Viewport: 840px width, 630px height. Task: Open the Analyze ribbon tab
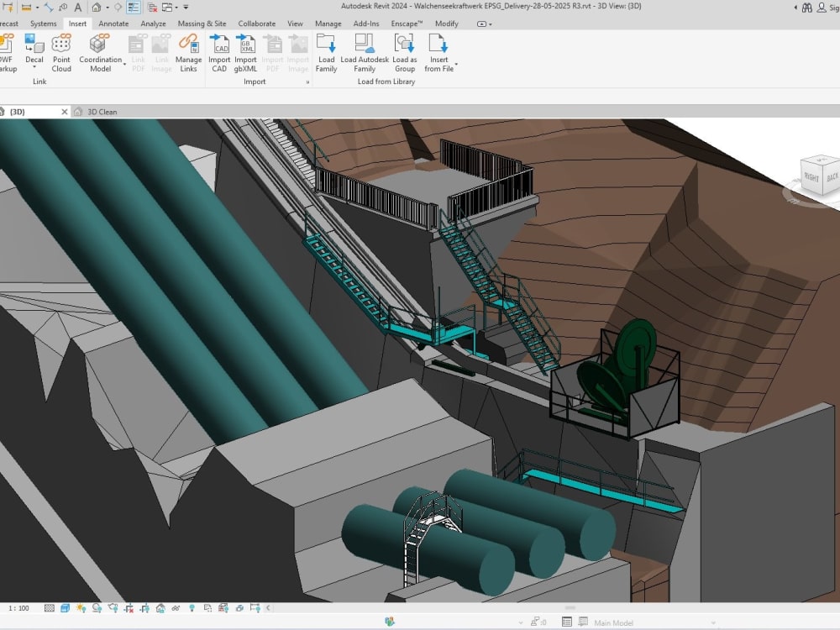[x=153, y=24]
